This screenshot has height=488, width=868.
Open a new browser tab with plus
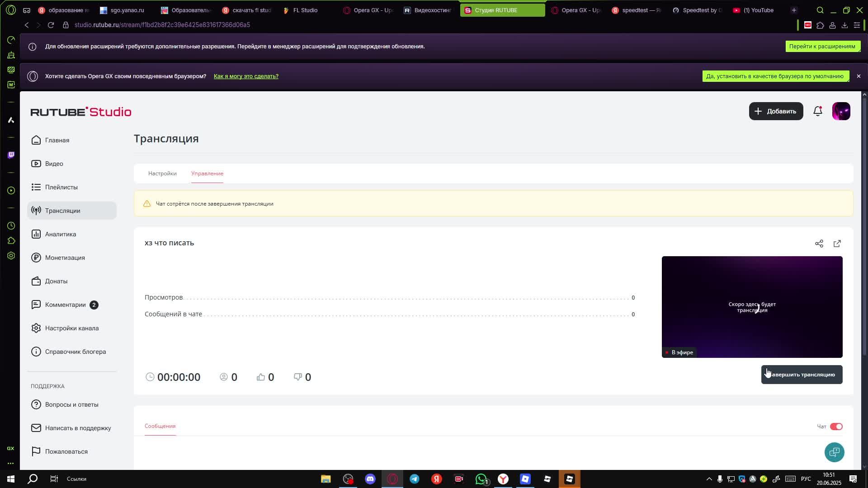pos(794,10)
